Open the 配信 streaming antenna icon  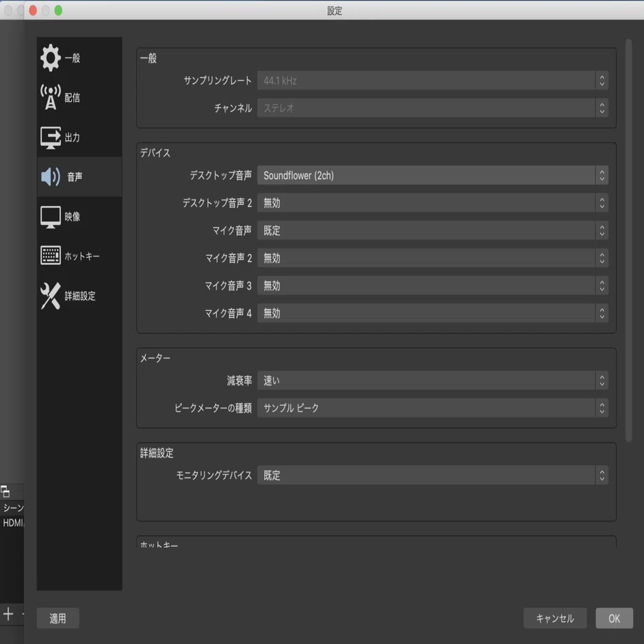point(51,97)
